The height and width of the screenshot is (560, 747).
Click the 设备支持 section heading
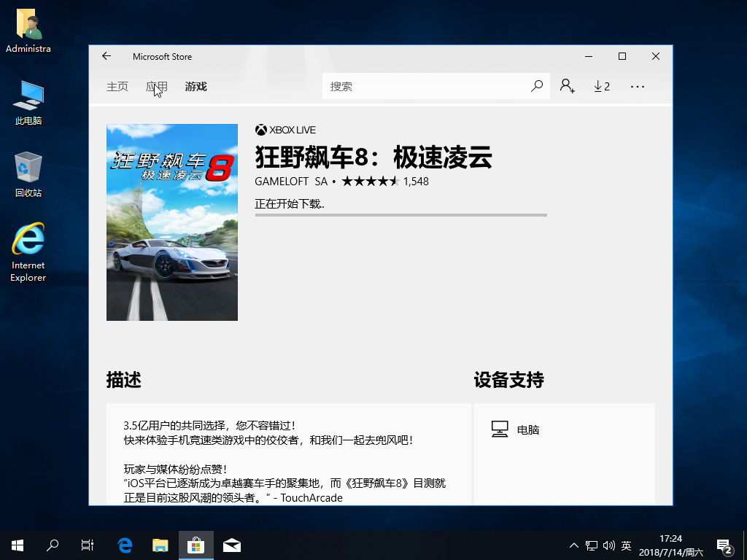tap(508, 380)
